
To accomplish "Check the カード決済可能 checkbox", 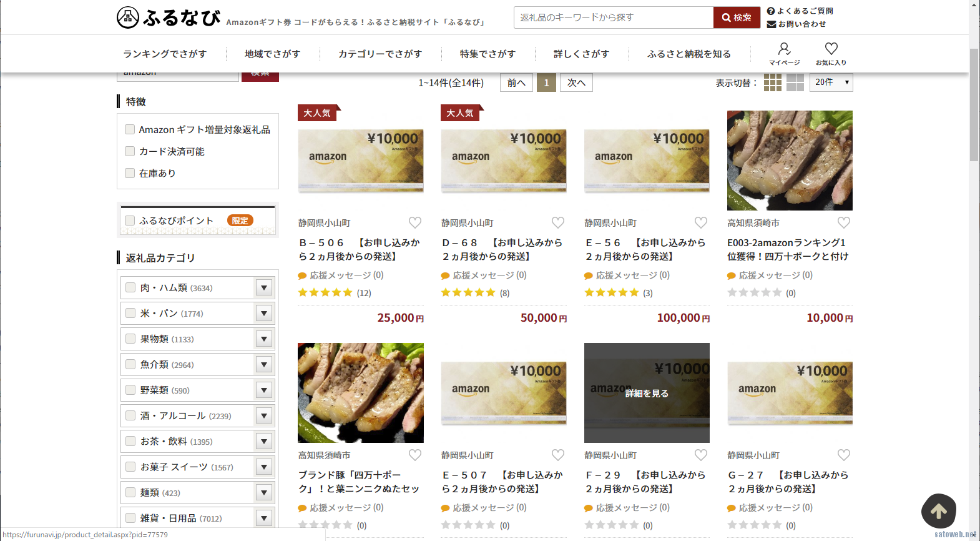I will click(x=130, y=151).
